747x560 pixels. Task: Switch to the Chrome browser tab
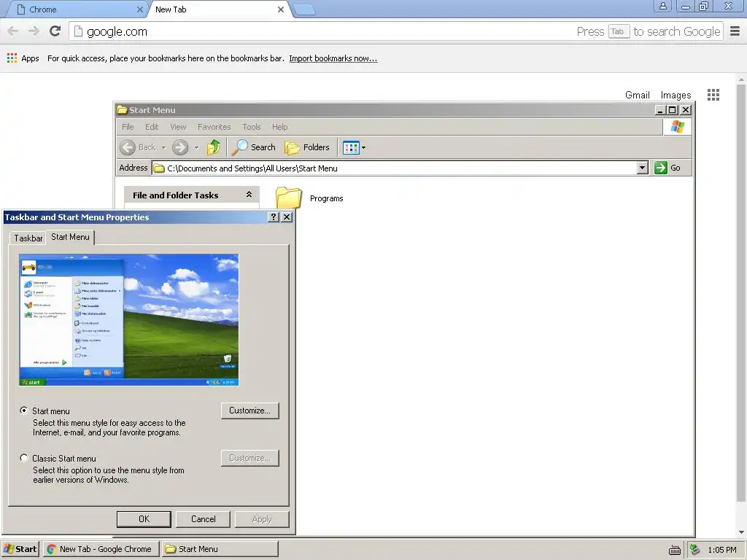(x=76, y=9)
